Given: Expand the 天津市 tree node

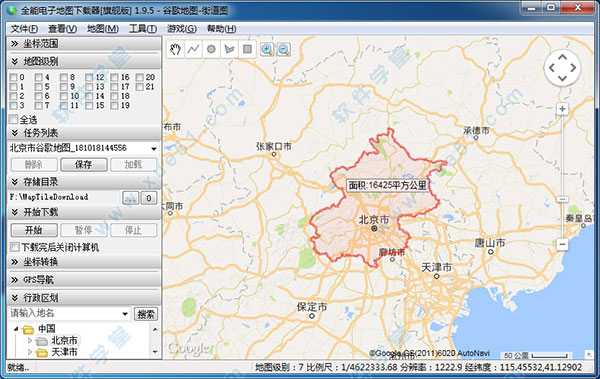Looking at the screenshot, I should point(30,352).
